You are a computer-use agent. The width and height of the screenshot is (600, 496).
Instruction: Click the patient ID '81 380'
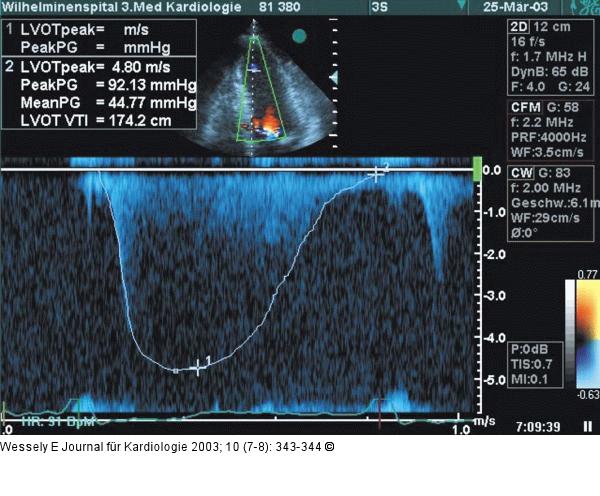tap(279, 7)
